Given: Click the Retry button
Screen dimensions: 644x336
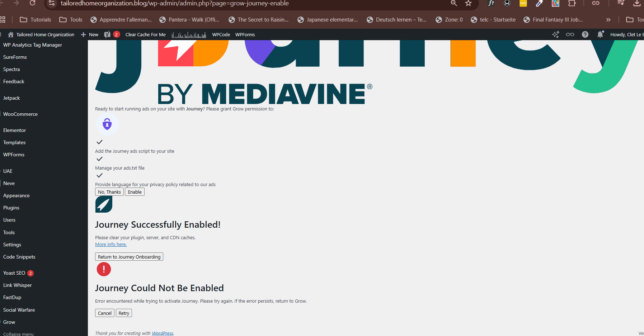Looking at the screenshot, I should click(x=124, y=313).
